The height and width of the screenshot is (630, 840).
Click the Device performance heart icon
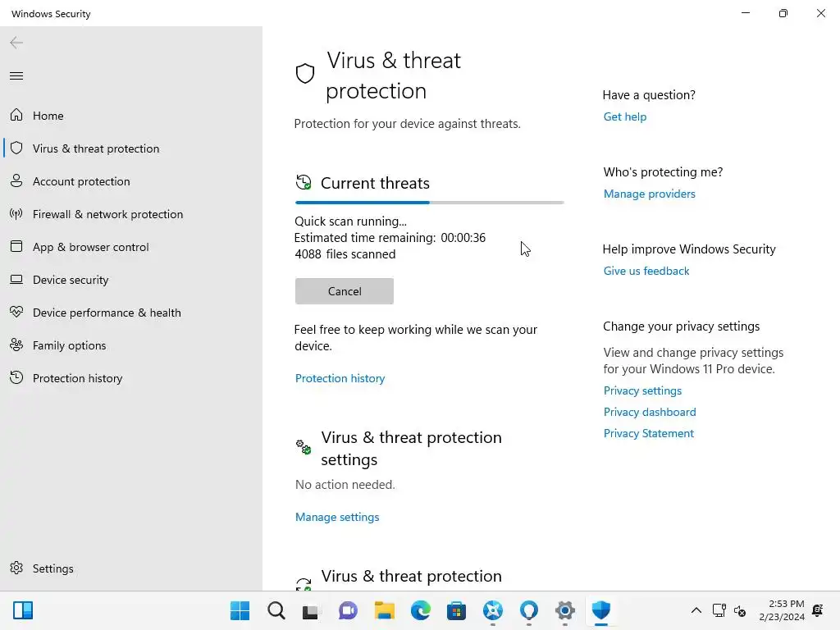pyautogui.click(x=16, y=312)
